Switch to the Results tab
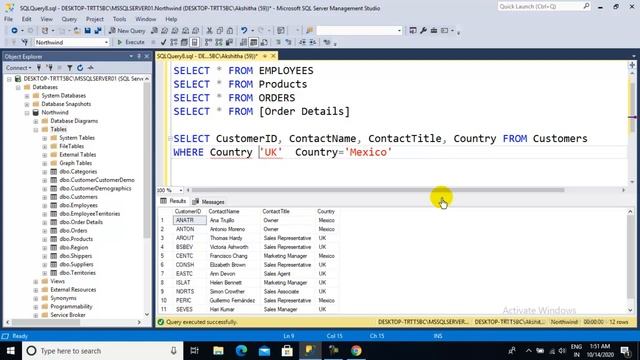Screen dimensions: 640x360 [x=173, y=201]
